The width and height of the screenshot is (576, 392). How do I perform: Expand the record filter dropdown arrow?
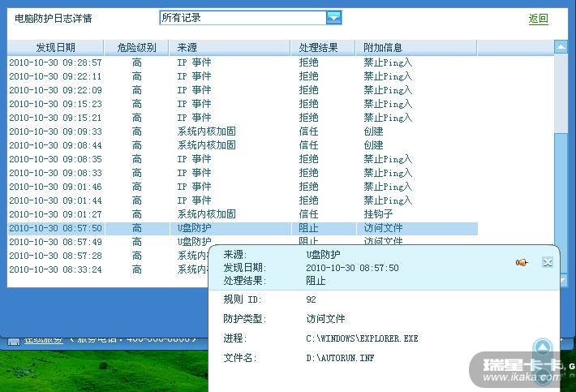pos(333,18)
